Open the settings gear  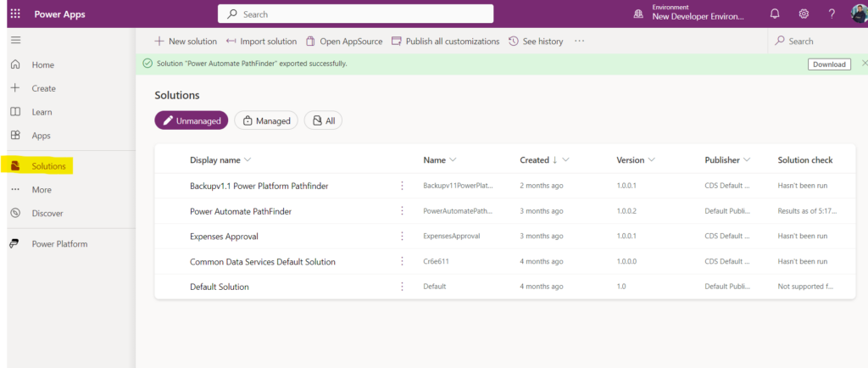coord(803,14)
